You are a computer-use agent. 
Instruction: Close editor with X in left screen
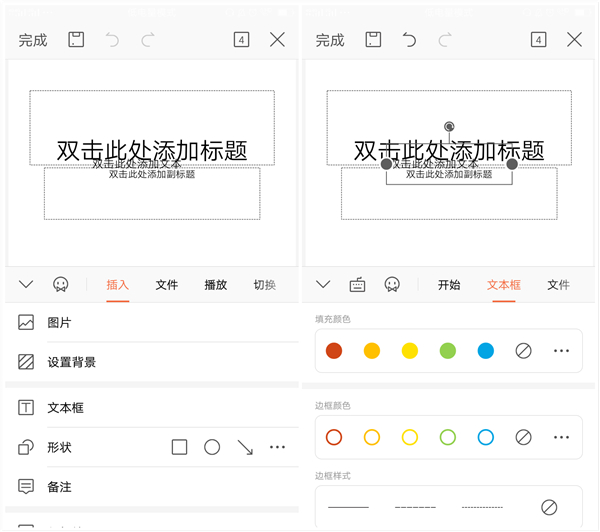[x=277, y=39]
